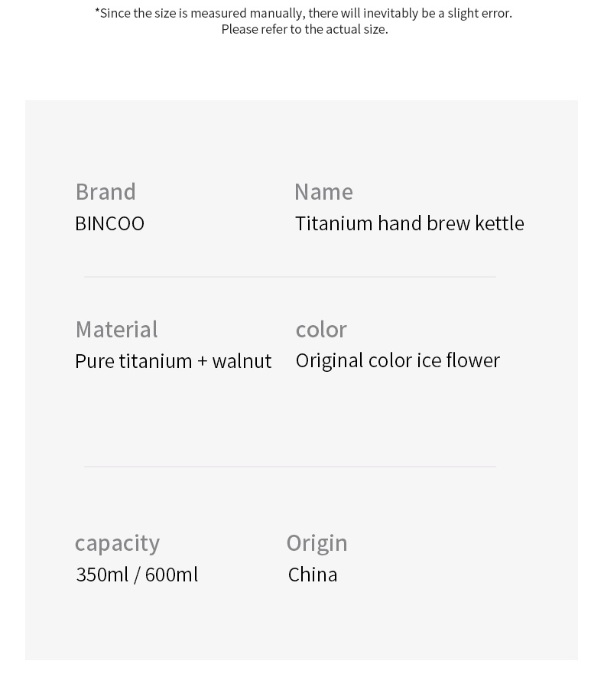Click the word 'walnut' in material value
This screenshot has width=604, height=700.
click(242, 360)
